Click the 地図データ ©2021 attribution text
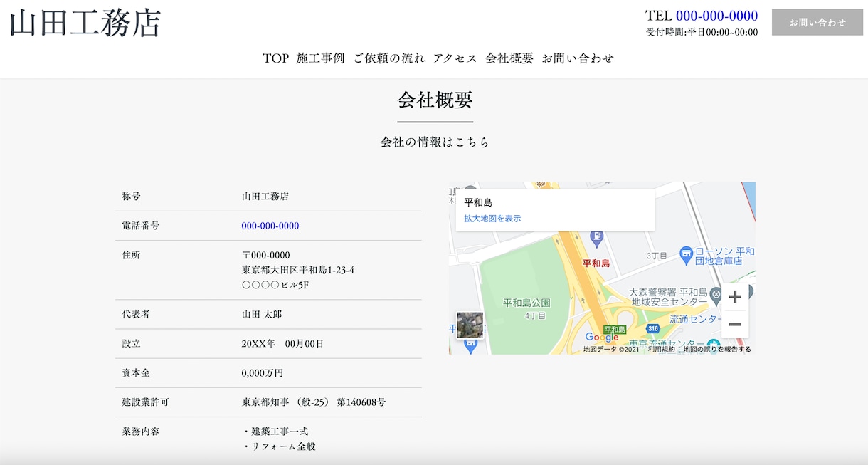The image size is (868, 465). [611, 350]
